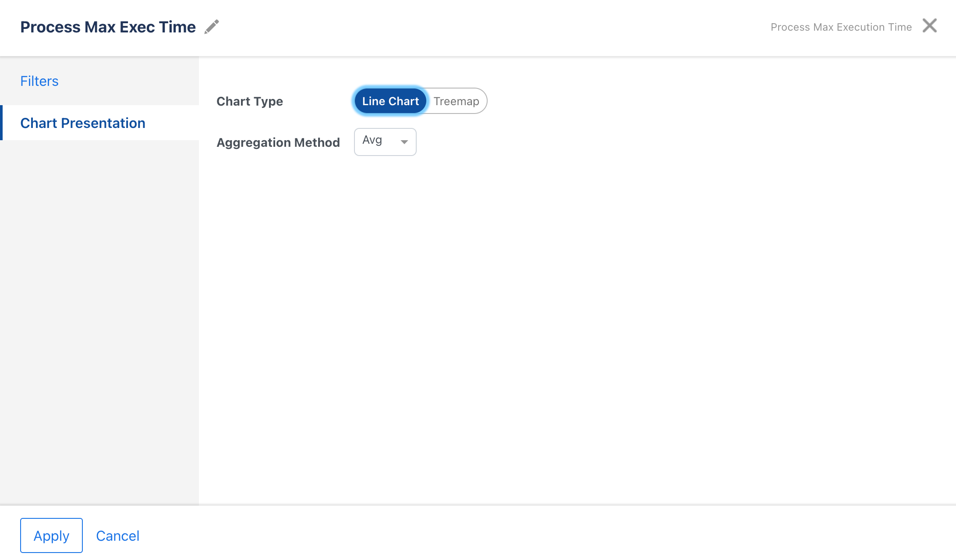Close the dialog with the X icon
This screenshot has width=956, height=560.
pos(929,26)
